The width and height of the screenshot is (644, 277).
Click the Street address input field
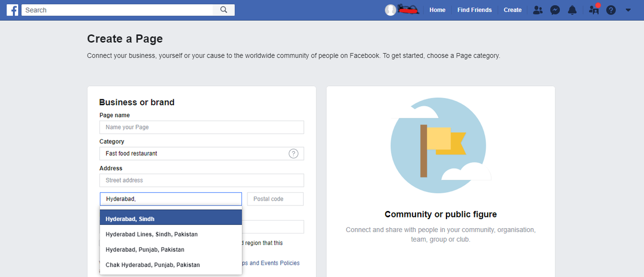[x=202, y=180]
